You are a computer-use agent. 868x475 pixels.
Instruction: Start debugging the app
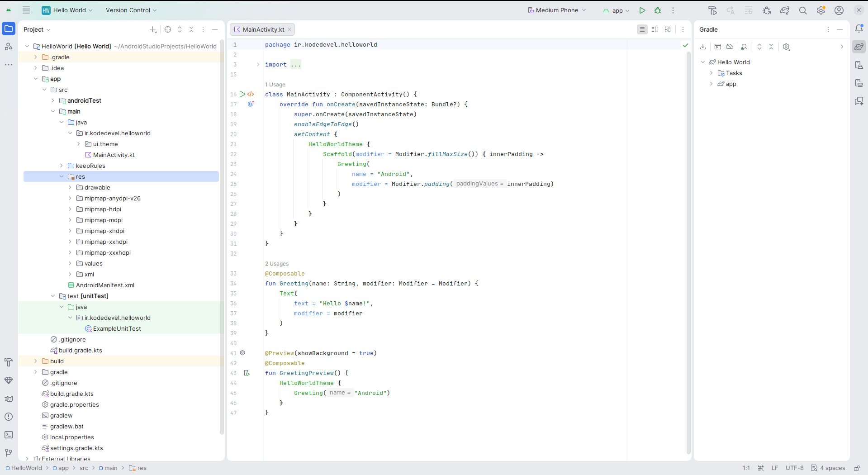[x=658, y=10]
